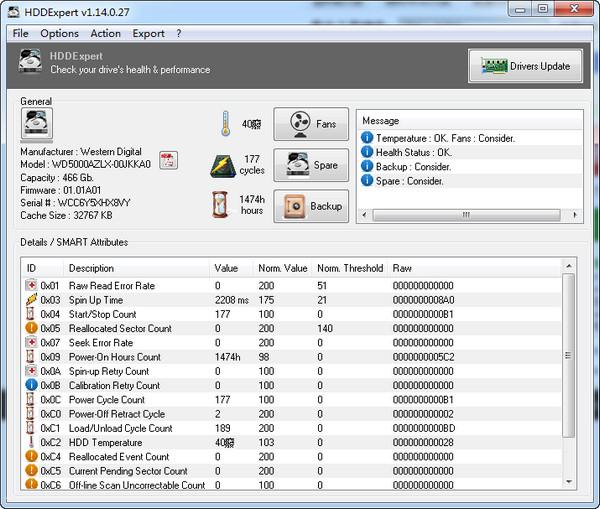Viewport: 600px width, 509px height.
Task: Click the 'Spin Up Time' description text
Action: [96, 300]
